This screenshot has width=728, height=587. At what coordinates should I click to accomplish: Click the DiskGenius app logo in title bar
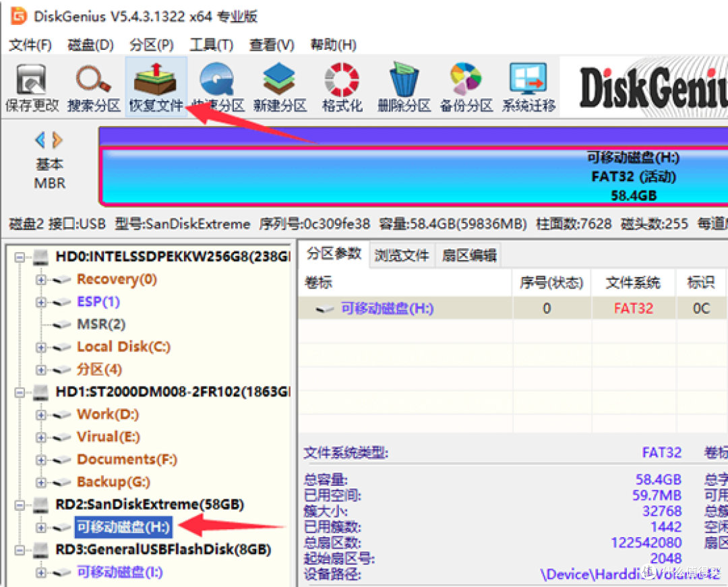point(19,16)
